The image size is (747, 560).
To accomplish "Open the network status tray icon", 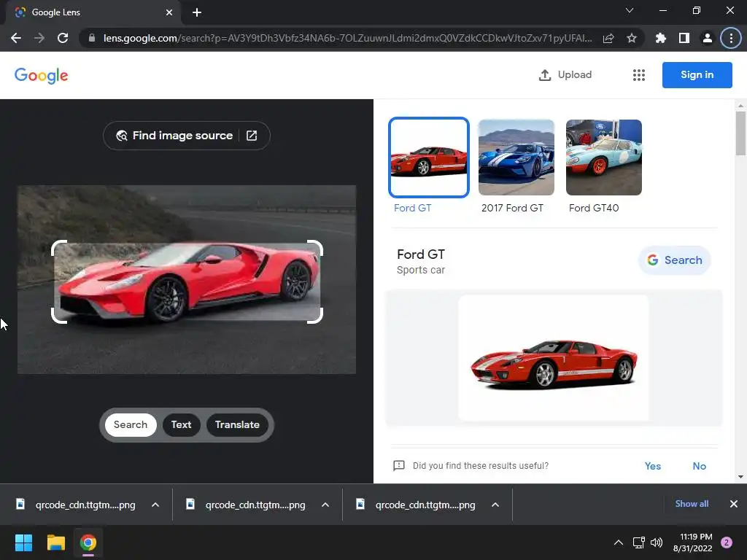I will pyautogui.click(x=638, y=542).
